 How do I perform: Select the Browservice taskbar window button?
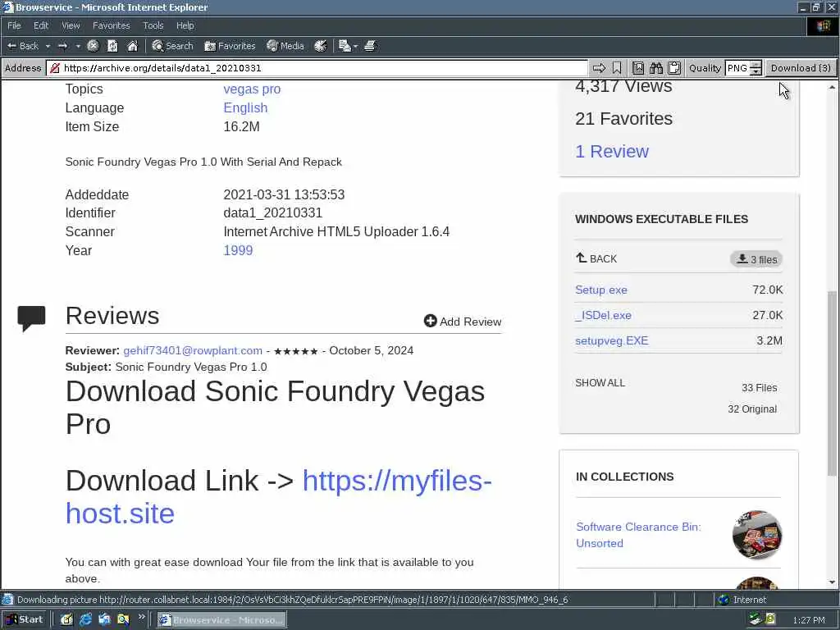[x=221, y=620]
